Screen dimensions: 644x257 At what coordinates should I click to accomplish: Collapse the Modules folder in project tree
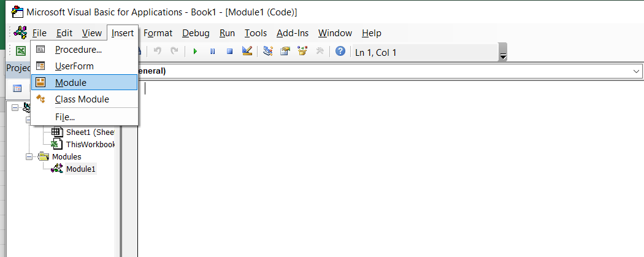(29, 157)
